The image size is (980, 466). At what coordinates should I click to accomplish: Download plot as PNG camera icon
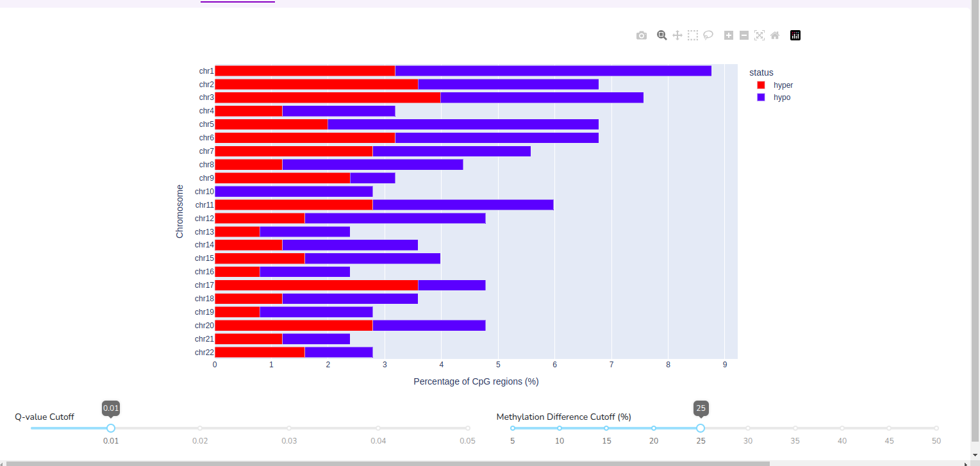[642, 35]
